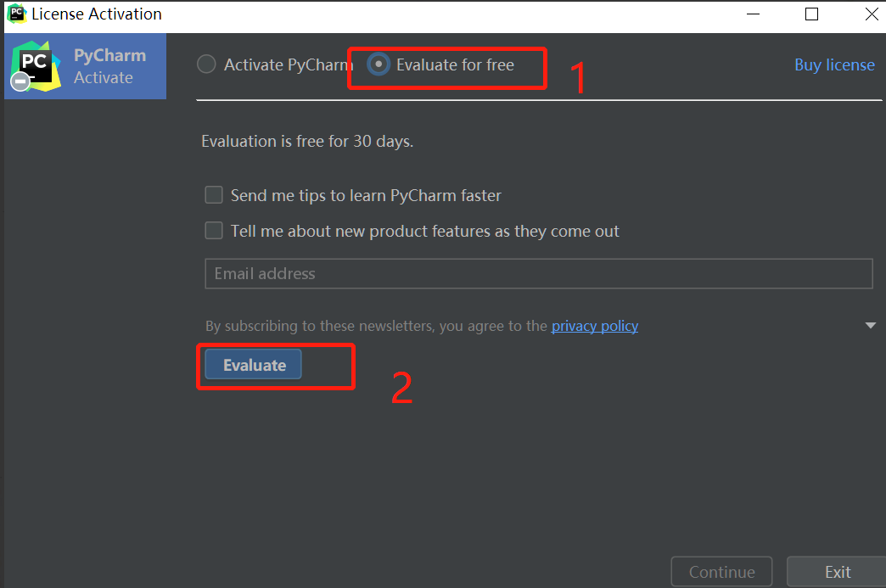Click the Evaluation is free for 30 days text

pyautogui.click(x=307, y=141)
